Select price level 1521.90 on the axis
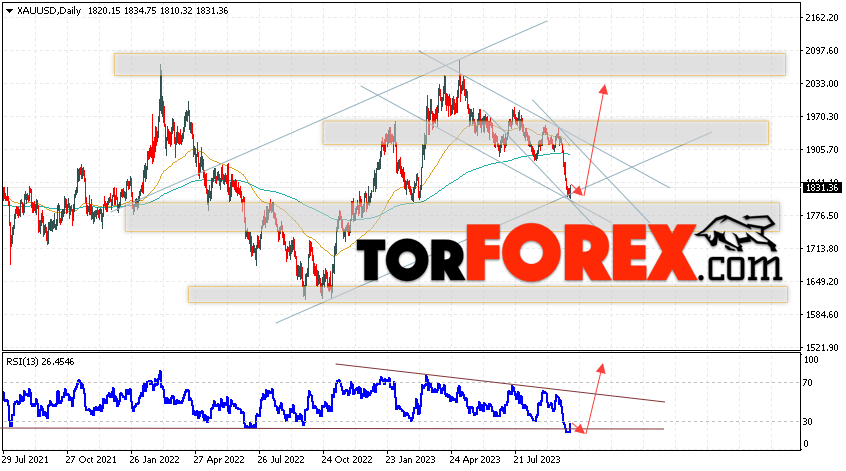This screenshot has height=471, width=846. [x=822, y=347]
